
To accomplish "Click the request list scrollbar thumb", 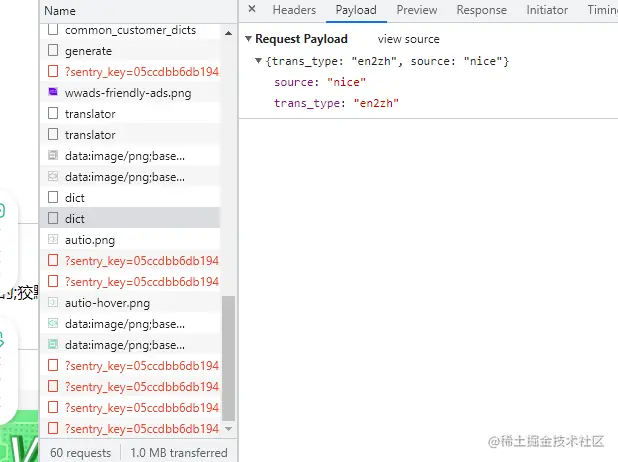I will [229, 358].
